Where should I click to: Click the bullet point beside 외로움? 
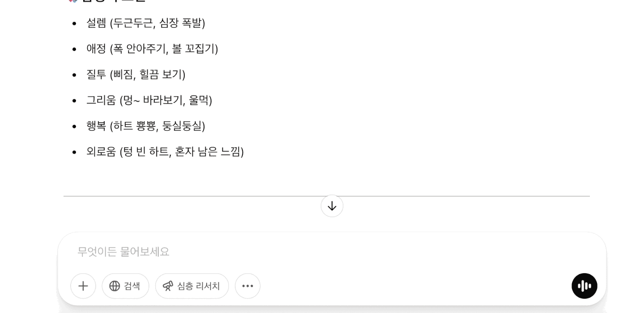[74, 152]
